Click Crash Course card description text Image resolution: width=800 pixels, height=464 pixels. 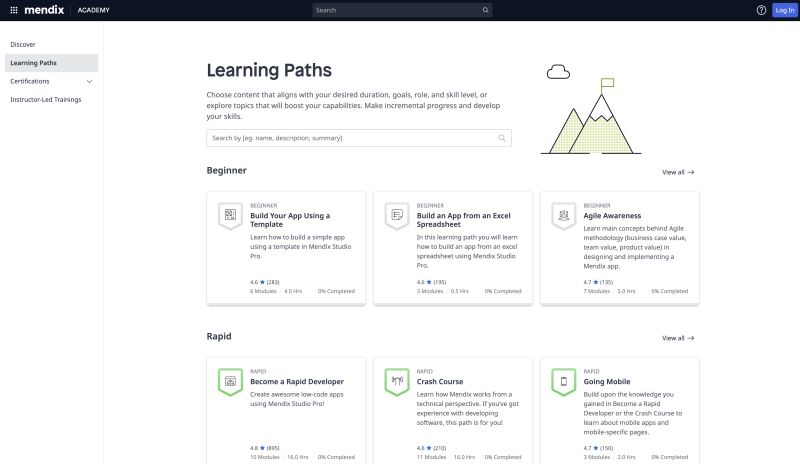click(467, 409)
